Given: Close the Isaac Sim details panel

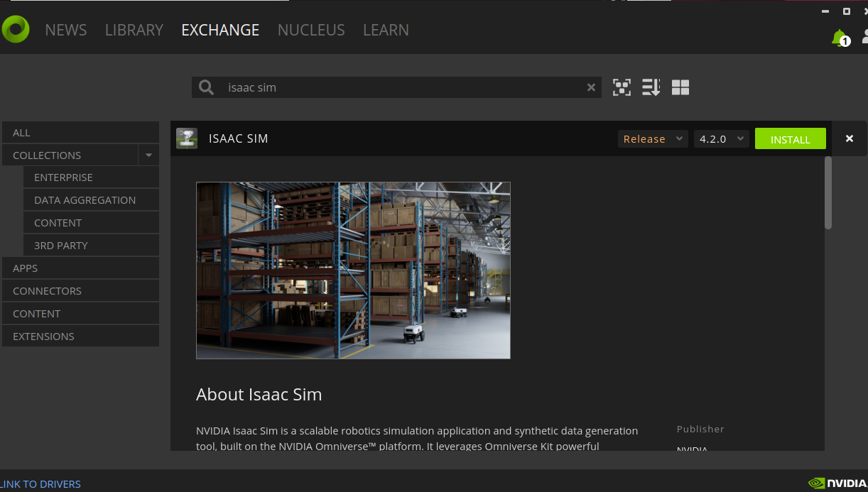Looking at the screenshot, I should [849, 138].
